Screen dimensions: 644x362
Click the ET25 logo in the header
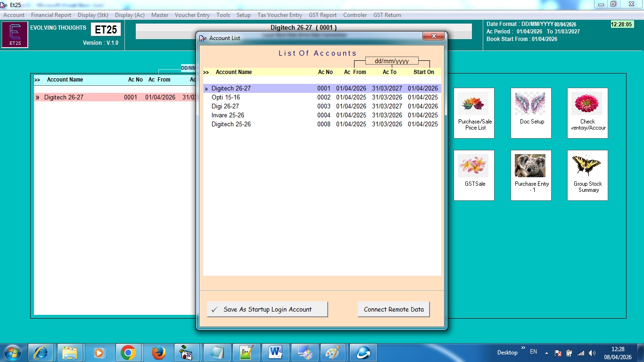click(x=15, y=35)
